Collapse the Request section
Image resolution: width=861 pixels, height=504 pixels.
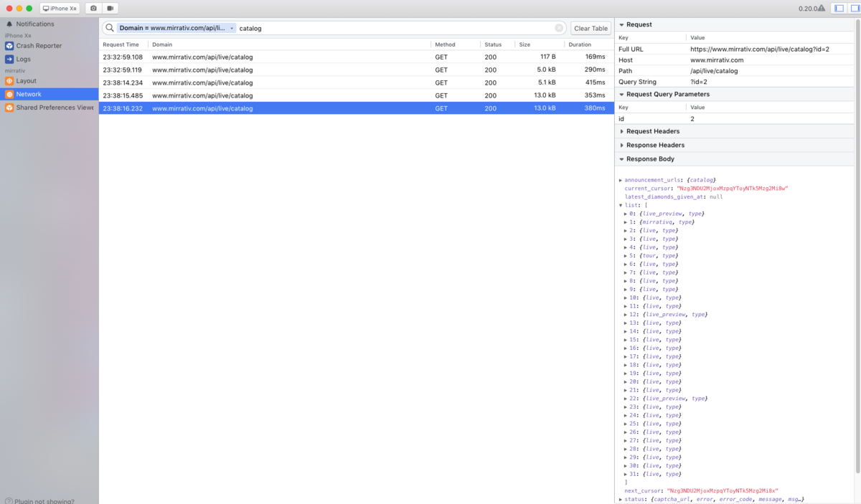(x=622, y=24)
